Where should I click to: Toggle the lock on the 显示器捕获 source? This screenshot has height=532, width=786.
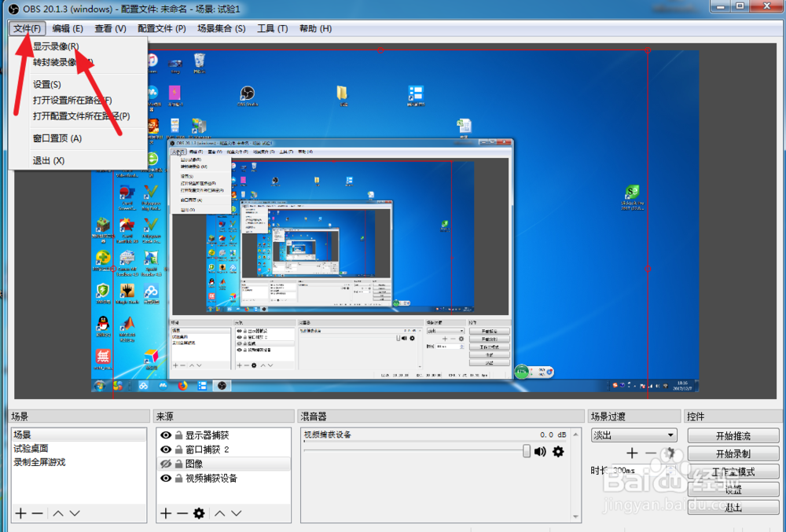pyautogui.click(x=178, y=435)
